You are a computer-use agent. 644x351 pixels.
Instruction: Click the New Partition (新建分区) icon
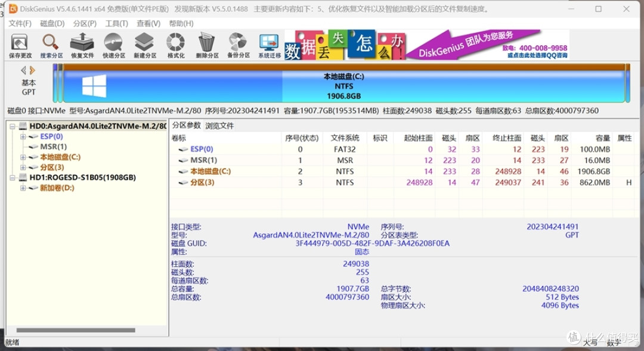pyautogui.click(x=144, y=45)
